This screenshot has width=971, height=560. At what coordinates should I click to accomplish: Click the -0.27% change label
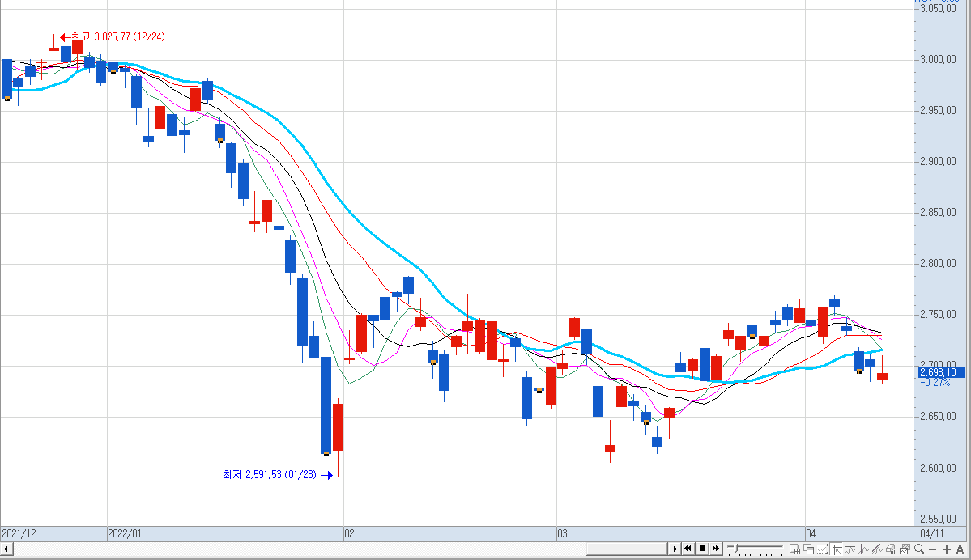click(935, 383)
